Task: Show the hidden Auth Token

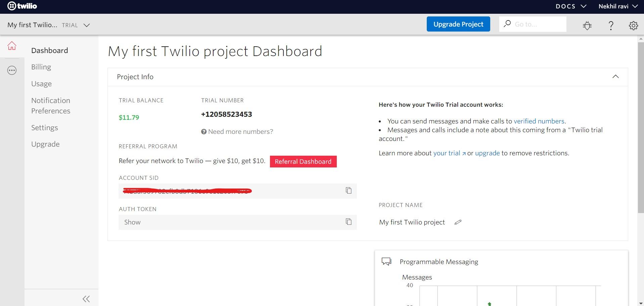Action: [132, 222]
